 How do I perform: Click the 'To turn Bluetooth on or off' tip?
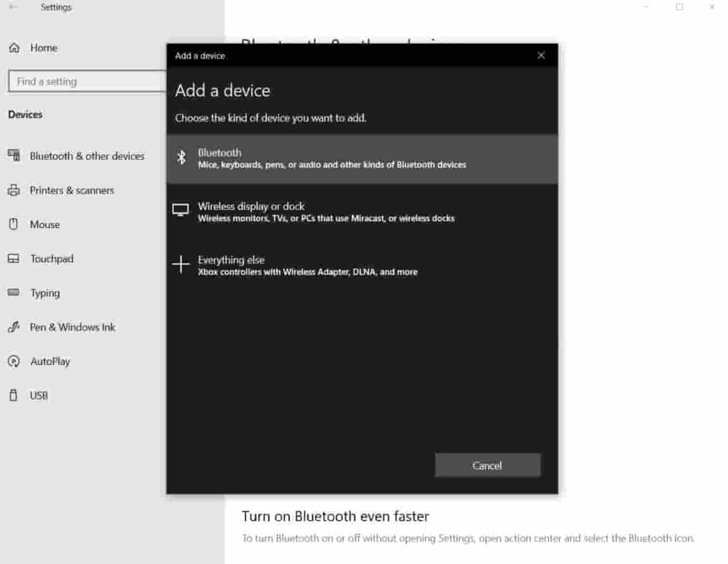coord(469,538)
